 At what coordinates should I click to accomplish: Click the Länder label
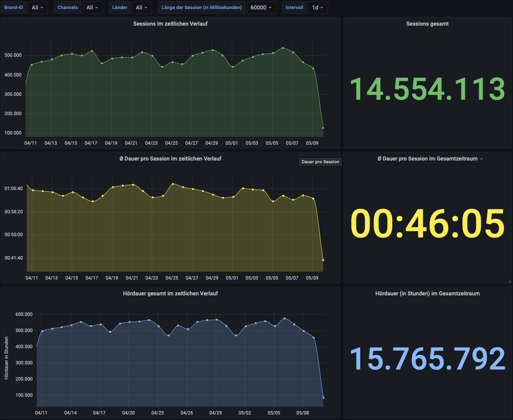point(120,7)
